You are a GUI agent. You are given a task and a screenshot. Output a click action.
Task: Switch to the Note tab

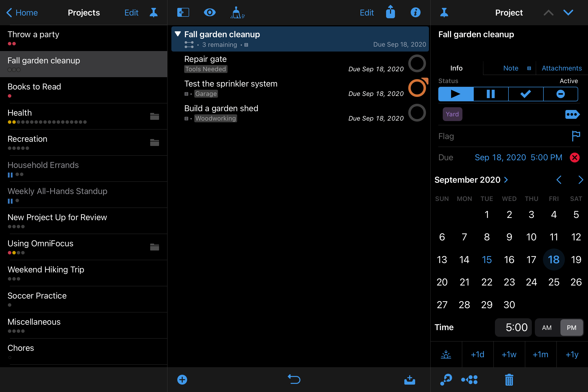[511, 68]
